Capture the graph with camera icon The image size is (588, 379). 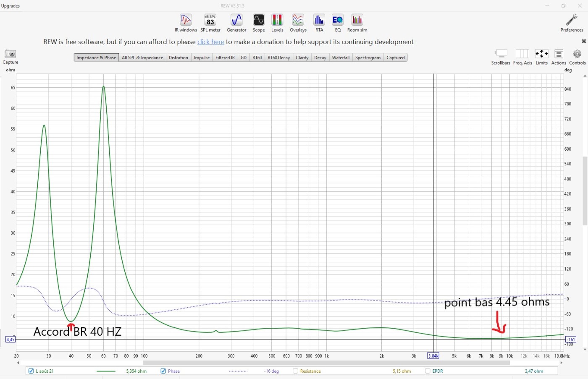click(10, 57)
